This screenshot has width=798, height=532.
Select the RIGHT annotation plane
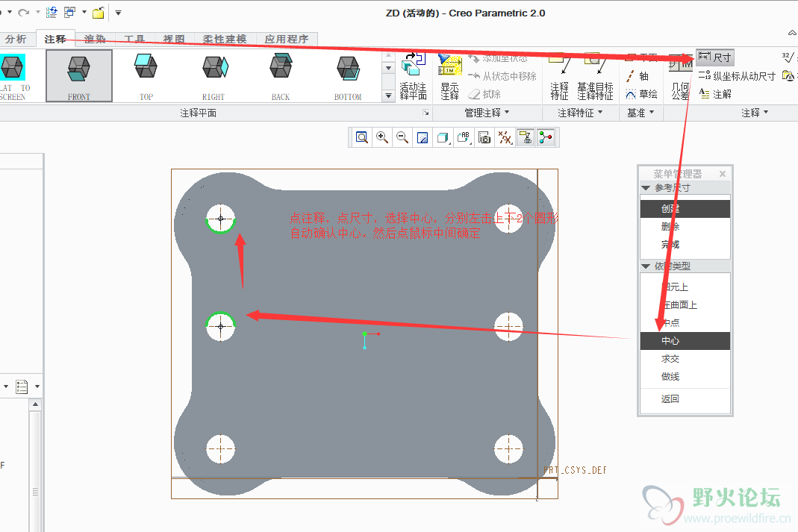point(213,76)
